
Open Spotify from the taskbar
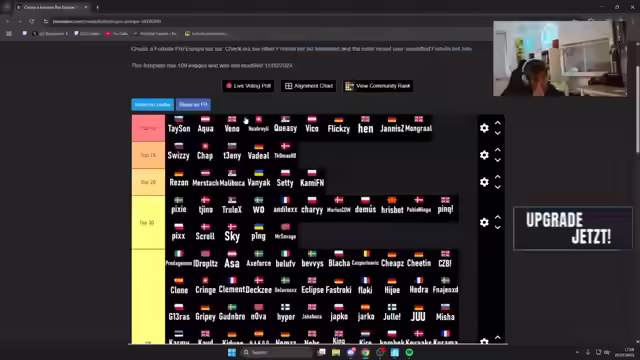click(x=409, y=352)
